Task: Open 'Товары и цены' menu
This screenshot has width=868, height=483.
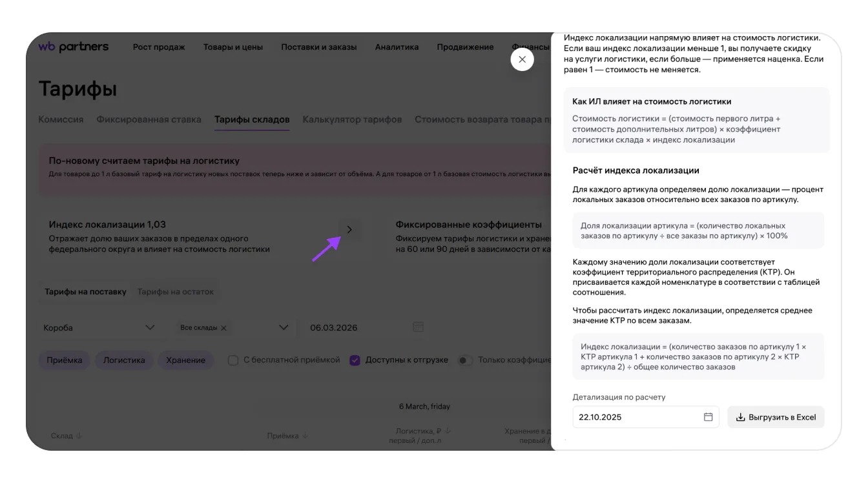Action: click(x=232, y=47)
